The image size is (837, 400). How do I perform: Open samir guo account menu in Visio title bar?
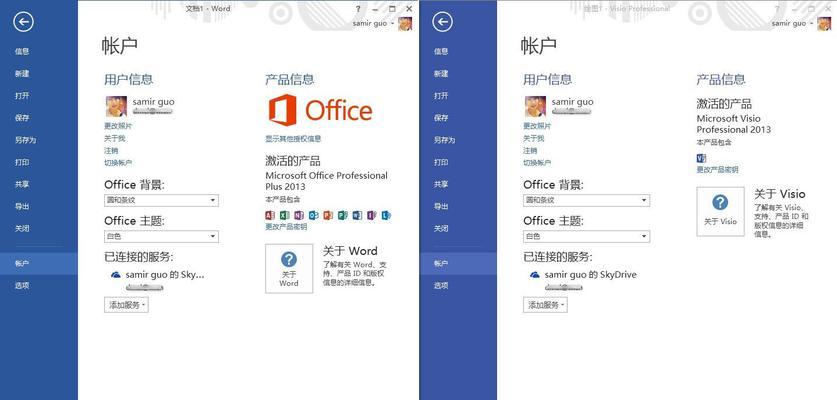(793, 23)
